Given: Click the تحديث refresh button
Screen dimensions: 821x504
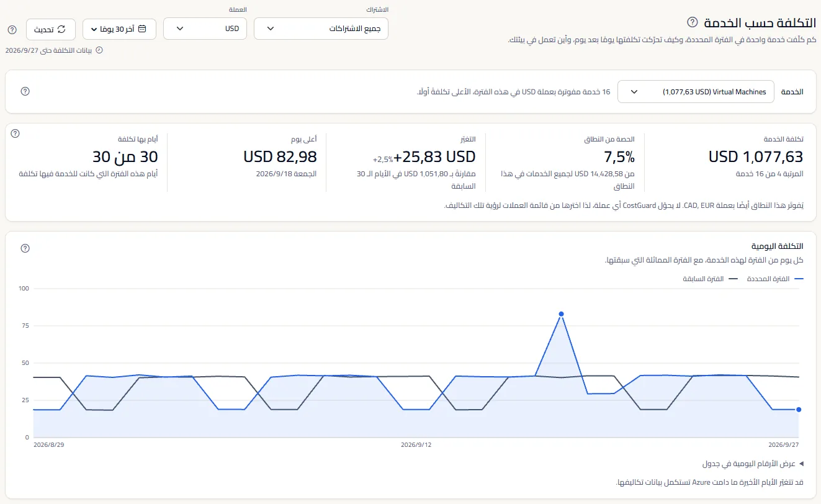Looking at the screenshot, I should click(x=51, y=29).
